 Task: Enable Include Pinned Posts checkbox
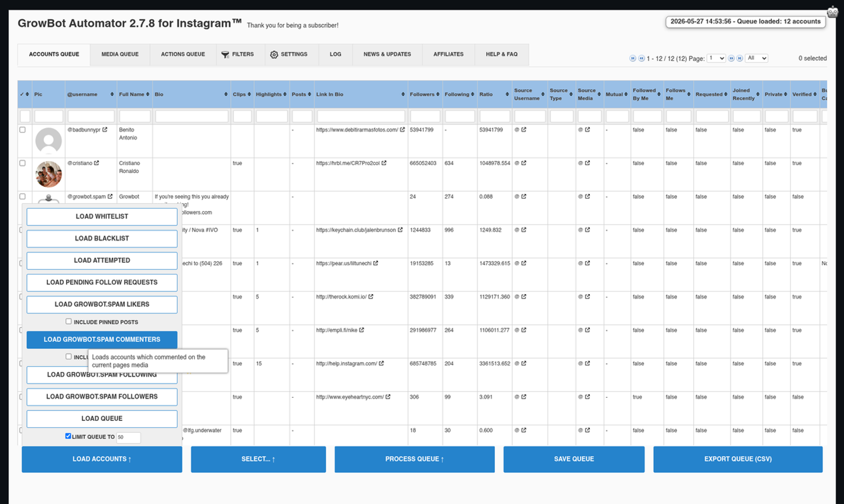click(69, 322)
